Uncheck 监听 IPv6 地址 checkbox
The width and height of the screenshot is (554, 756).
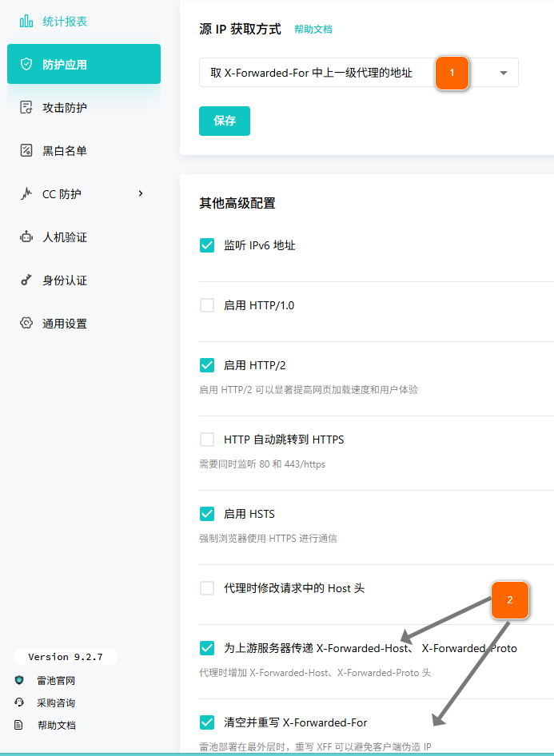(207, 245)
